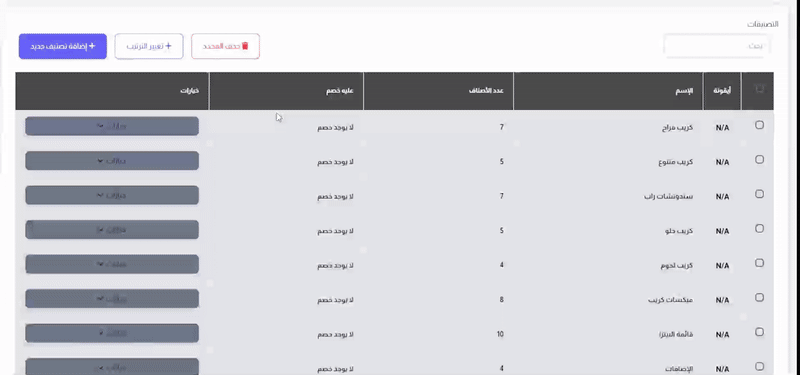The height and width of the screenshot is (375, 800).
Task: Click the red حذف المحدد delete button
Action: [x=226, y=46]
